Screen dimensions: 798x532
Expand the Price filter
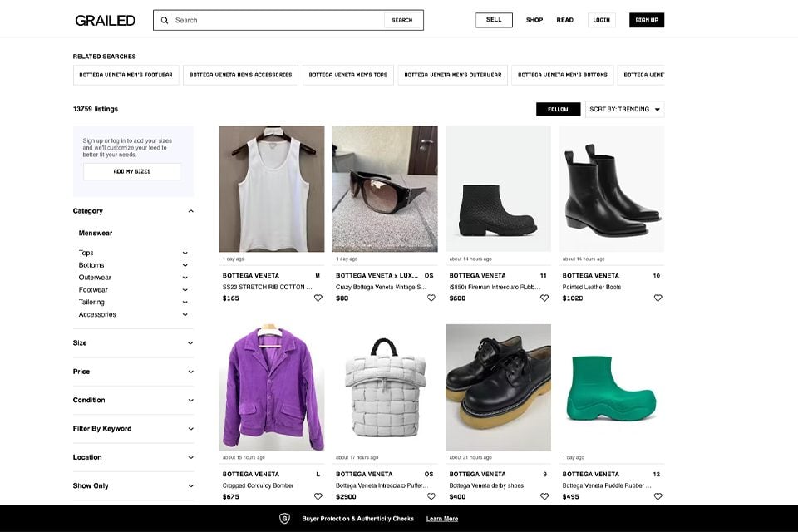click(x=133, y=372)
